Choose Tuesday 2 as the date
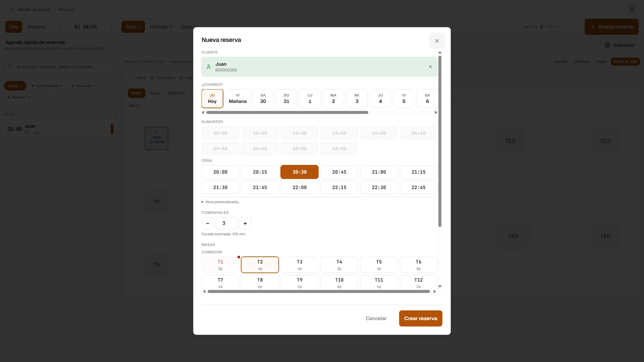Image resolution: width=644 pixels, height=362 pixels. (333, 99)
